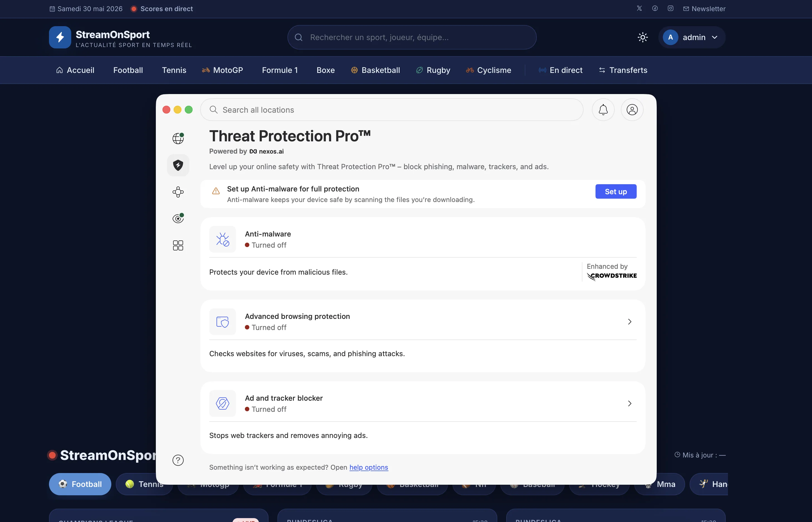Open the Tennis nav item
The image size is (812, 522).
click(174, 70)
